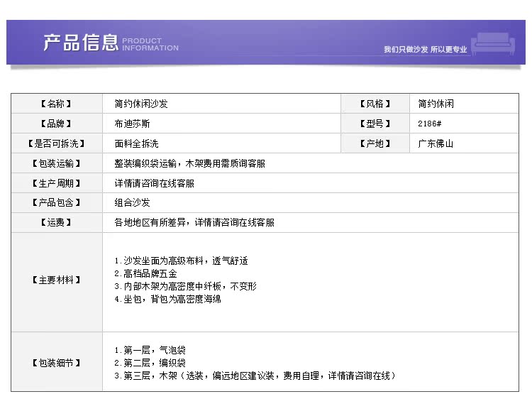The image size is (532, 399).
Task: Select the 【品牌】 label cell
Action: click(x=57, y=124)
